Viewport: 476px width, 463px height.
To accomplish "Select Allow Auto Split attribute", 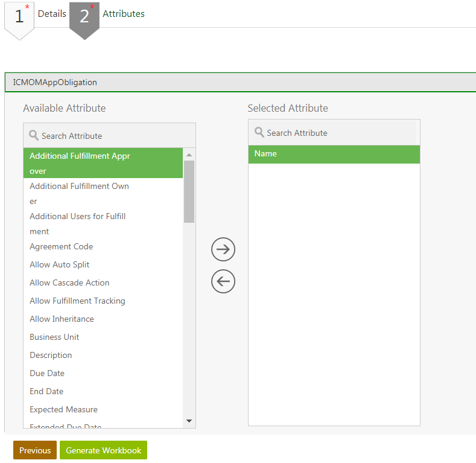I will click(60, 264).
